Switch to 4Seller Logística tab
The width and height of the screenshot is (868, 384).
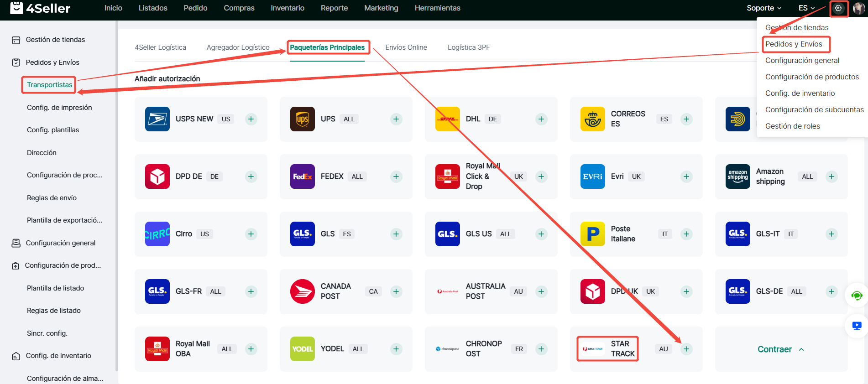click(160, 47)
